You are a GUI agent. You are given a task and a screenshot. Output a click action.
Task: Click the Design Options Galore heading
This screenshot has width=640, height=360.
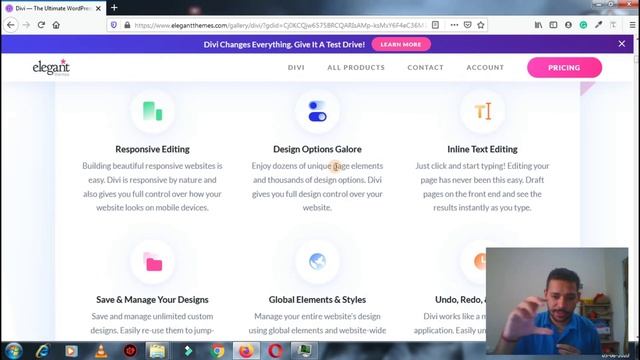[x=317, y=149]
